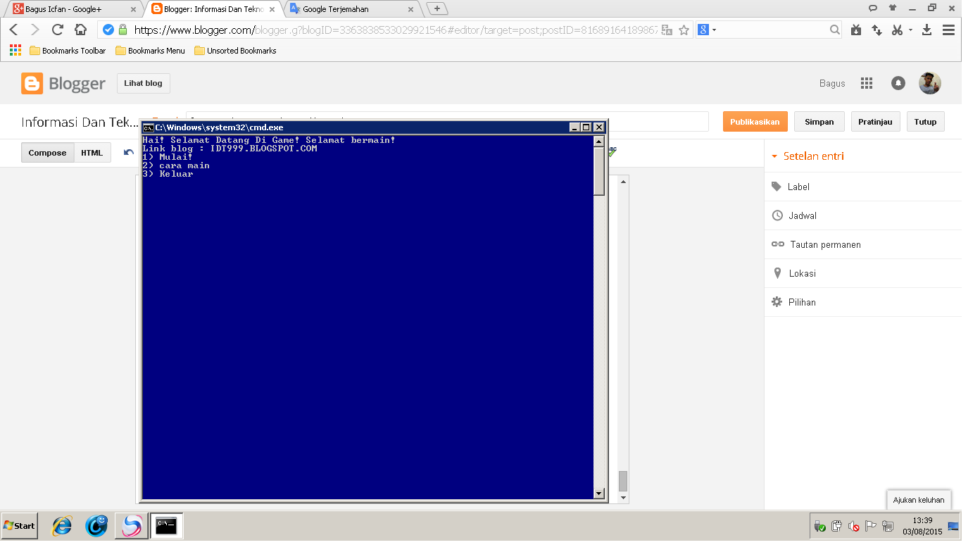980x552 pixels.
Task: Save the post with Simpan
Action: tap(819, 122)
